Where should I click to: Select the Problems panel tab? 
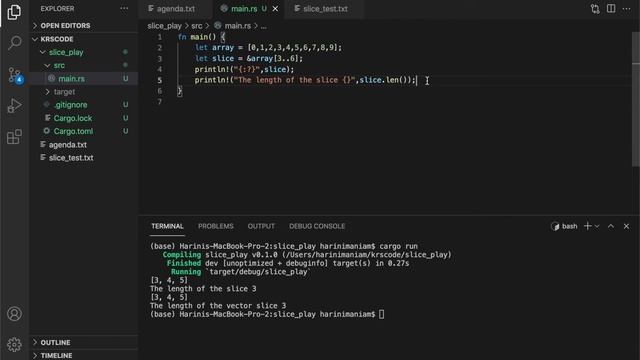216,226
